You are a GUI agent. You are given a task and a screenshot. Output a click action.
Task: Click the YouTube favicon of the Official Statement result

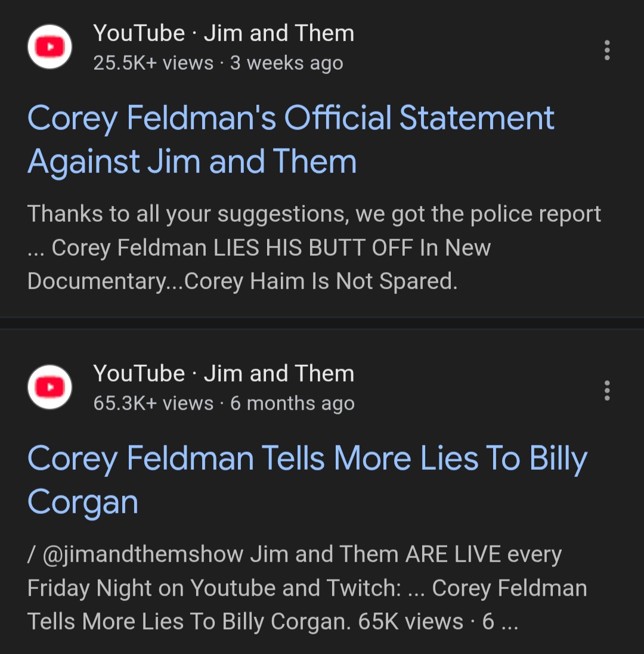tap(50, 47)
